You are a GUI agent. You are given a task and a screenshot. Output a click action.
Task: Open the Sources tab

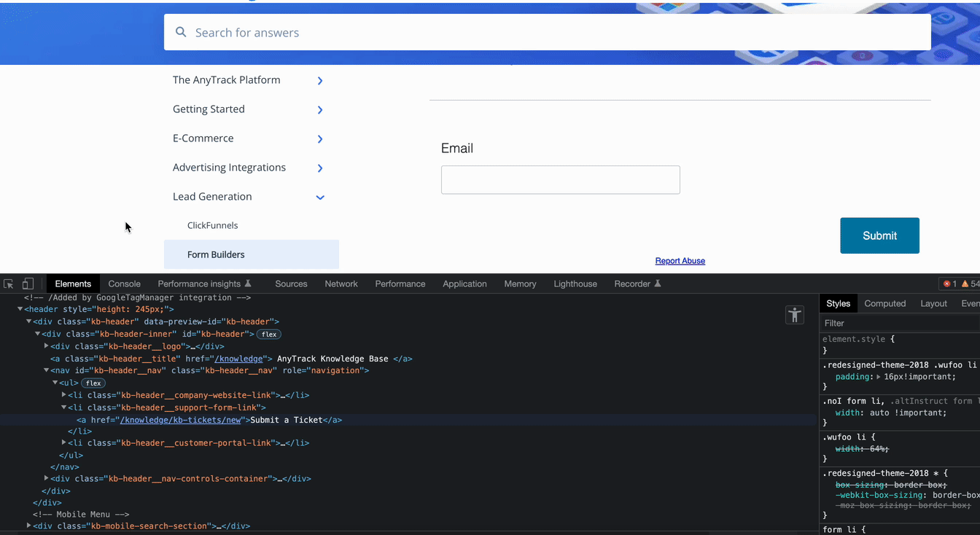point(291,284)
